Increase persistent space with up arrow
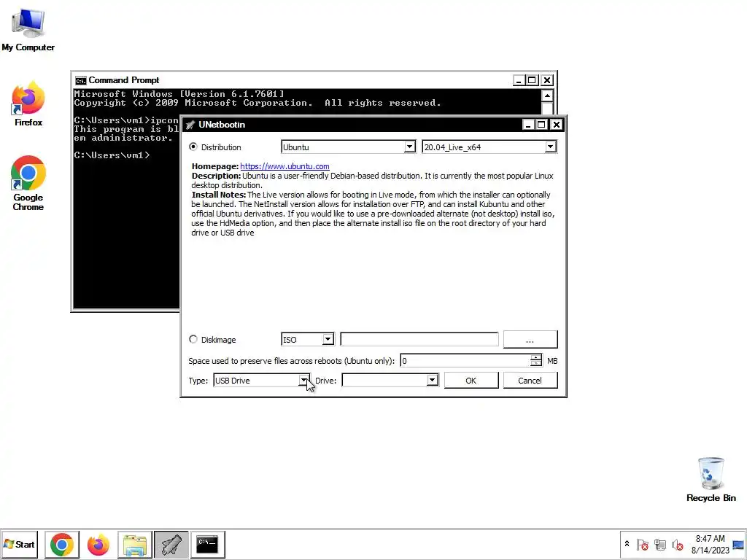This screenshot has height=560, width=747. [x=536, y=357]
